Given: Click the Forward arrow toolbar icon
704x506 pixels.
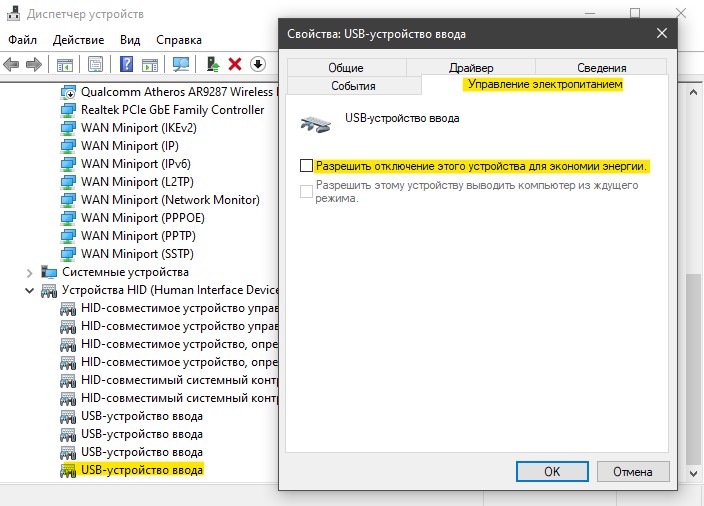Looking at the screenshot, I should [34, 65].
